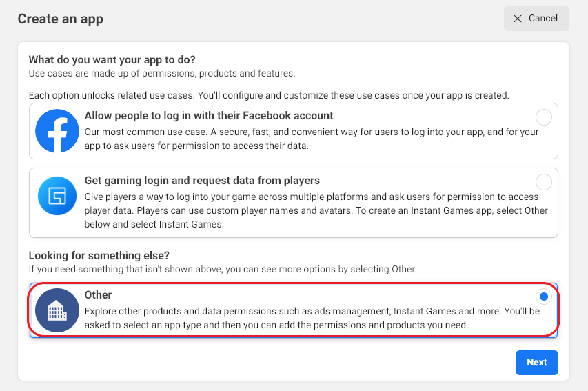Select the Facebook login radio button
This screenshot has height=391, width=588.
pos(543,117)
